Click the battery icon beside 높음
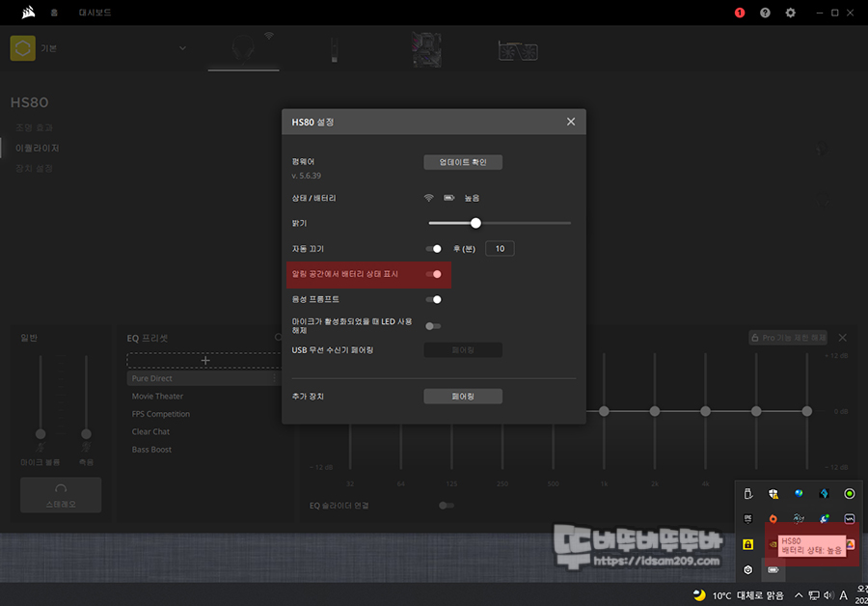Viewport: 868px width, 606px height. [448, 198]
